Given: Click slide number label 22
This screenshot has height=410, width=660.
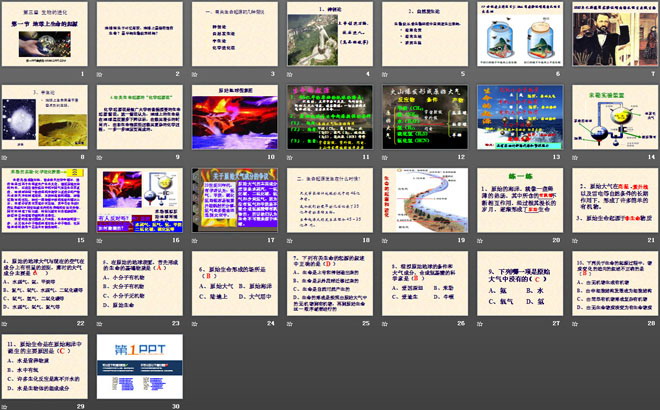Looking at the screenshot, I should tap(80, 324).
